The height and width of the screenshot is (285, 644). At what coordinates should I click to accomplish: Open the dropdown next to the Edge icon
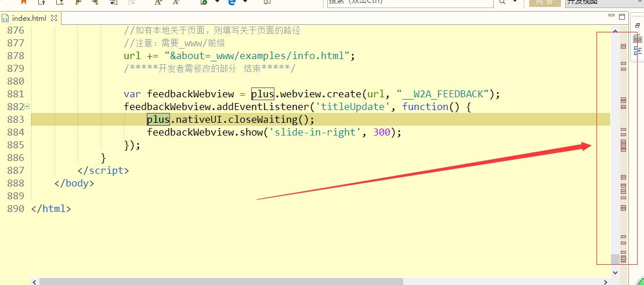point(245,2)
